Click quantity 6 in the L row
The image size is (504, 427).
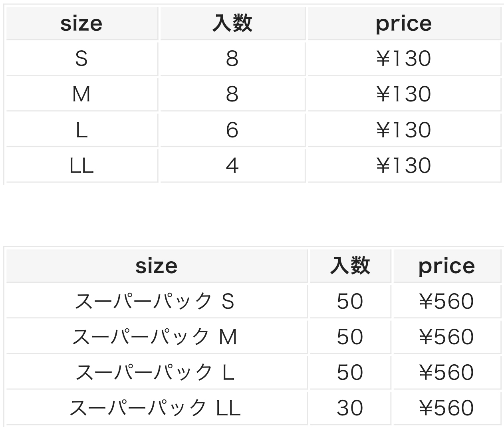[x=232, y=130]
